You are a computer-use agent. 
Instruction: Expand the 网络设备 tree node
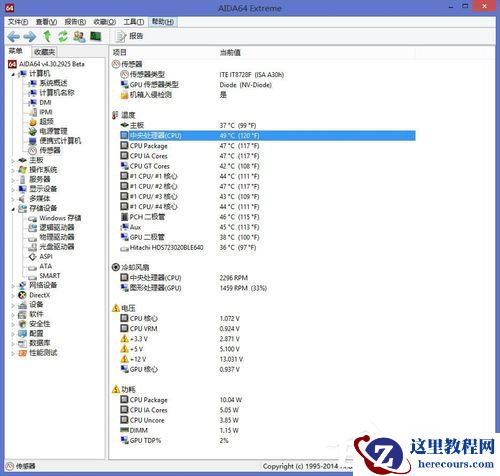click(13, 286)
